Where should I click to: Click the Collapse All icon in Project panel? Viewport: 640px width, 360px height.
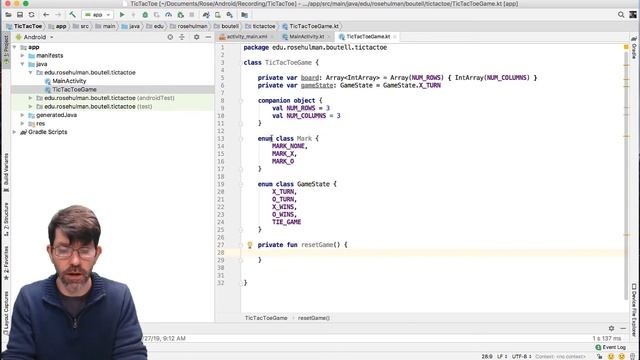point(182,37)
